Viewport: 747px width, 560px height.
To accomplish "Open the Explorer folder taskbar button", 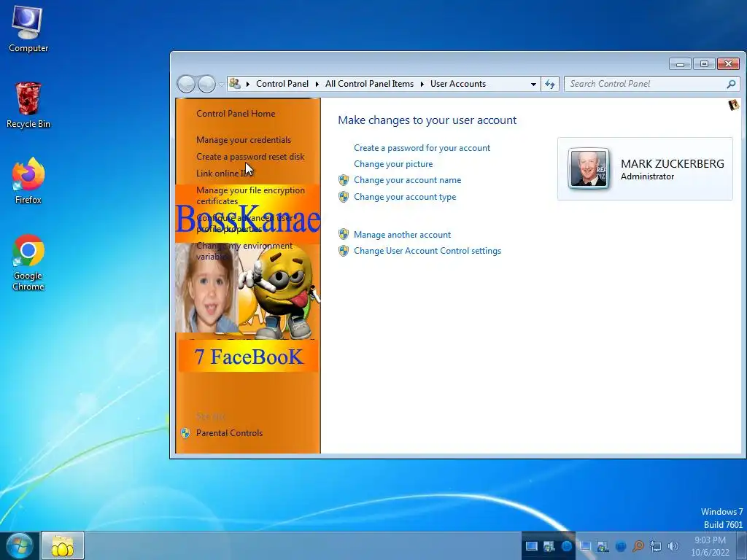I will tap(63, 545).
